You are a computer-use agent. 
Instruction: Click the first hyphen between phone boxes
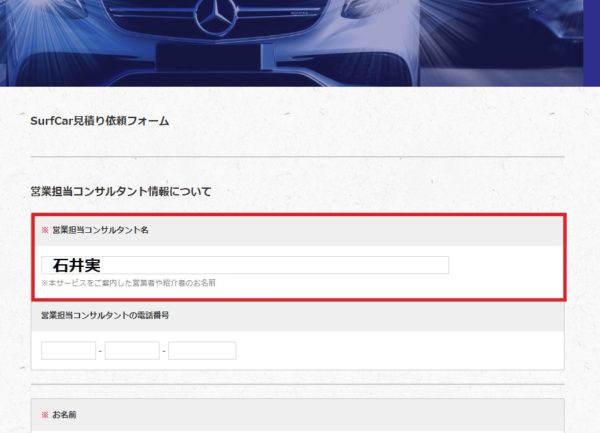click(x=100, y=351)
